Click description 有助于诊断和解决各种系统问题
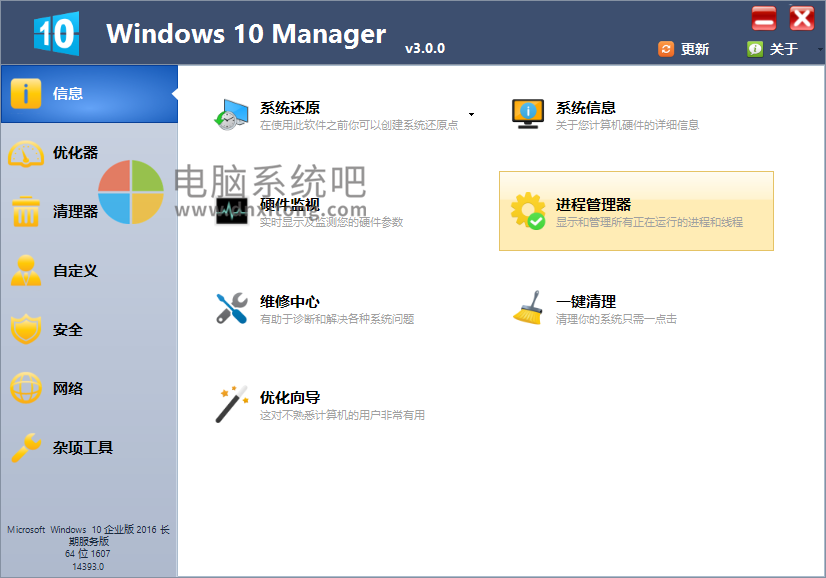 pos(337,319)
